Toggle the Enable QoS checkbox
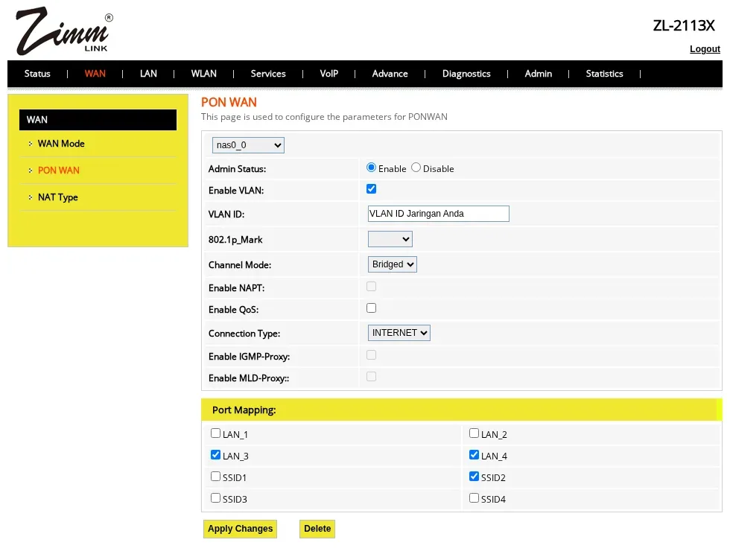This screenshot has width=730, height=560. coord(371,308)
